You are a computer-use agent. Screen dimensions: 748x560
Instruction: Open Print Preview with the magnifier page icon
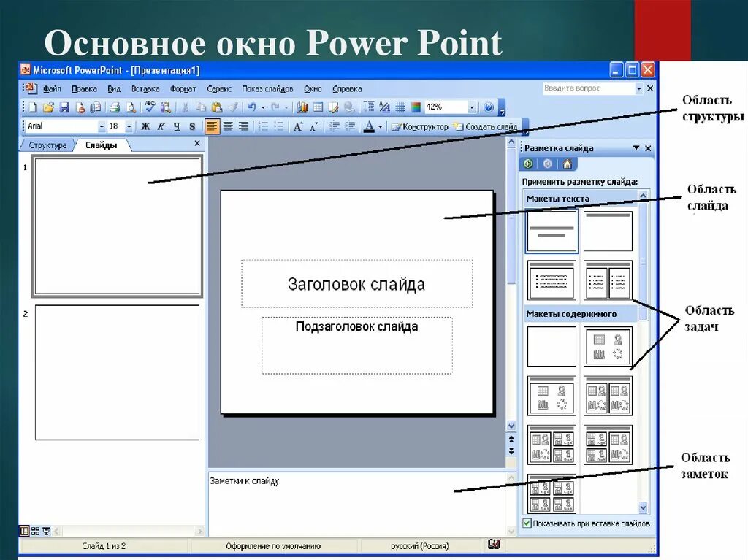pos(131,107)
